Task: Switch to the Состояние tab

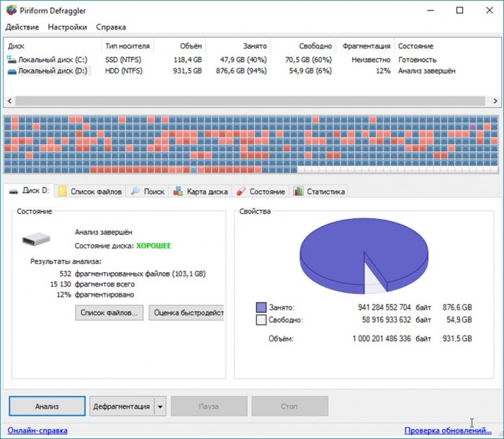Action: pos(261,191)
